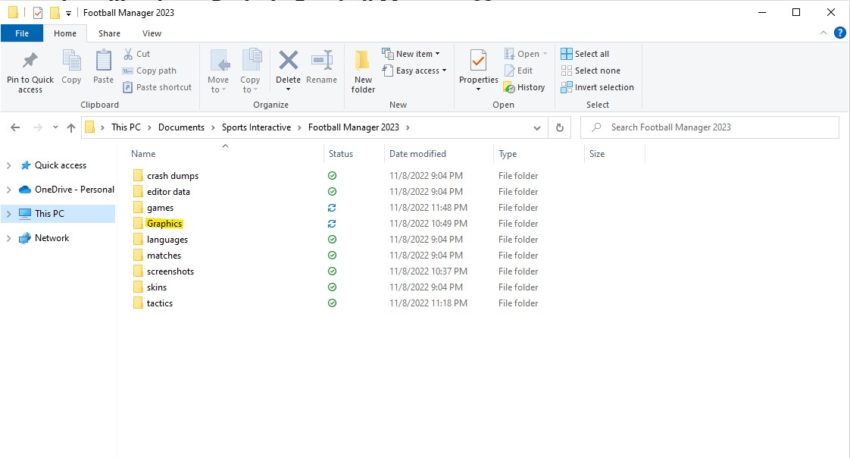
Task: Refresh the current folder view
Action: (x=560, y=128)
